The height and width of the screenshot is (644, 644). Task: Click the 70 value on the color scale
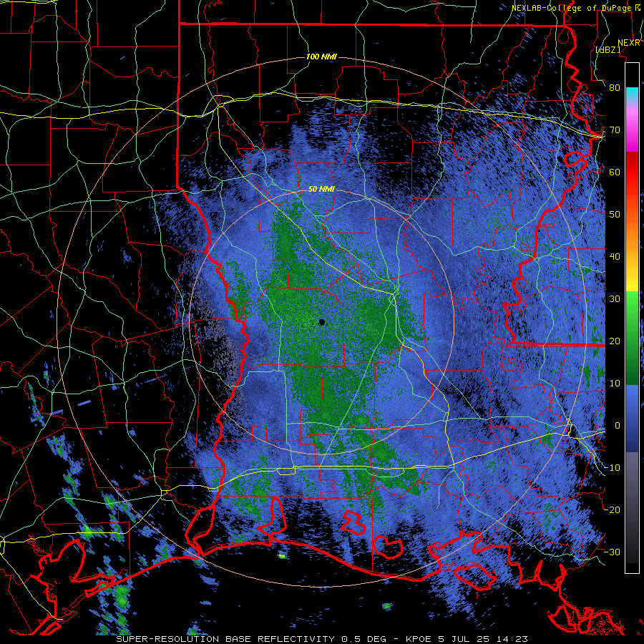click(x=615, y=130)
